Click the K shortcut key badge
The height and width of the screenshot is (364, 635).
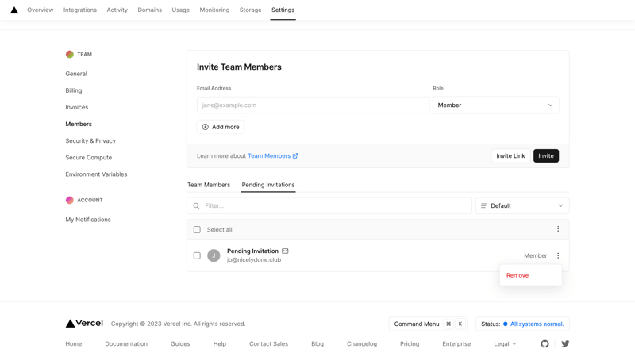point(460,324)
